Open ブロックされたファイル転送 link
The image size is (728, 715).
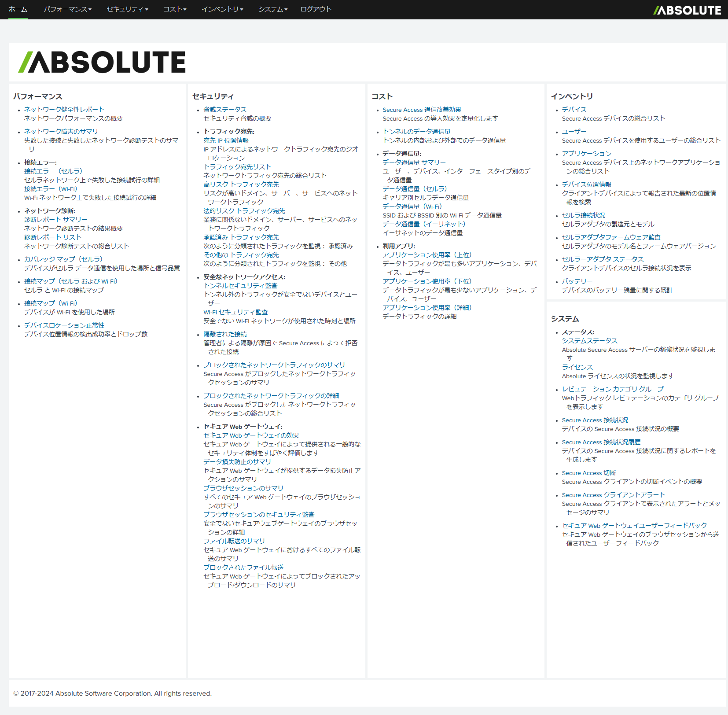[x=243, y=568]
